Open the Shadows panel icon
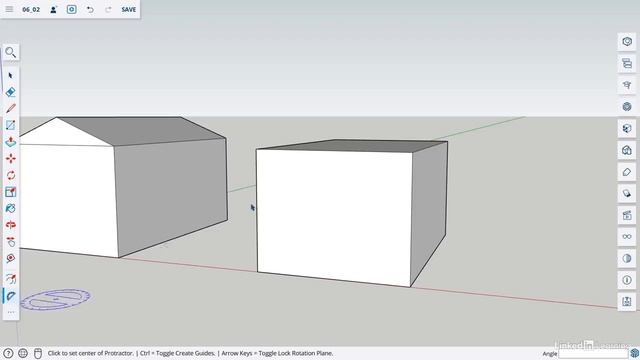The image size is (640, 360). [x=627, y=193]
